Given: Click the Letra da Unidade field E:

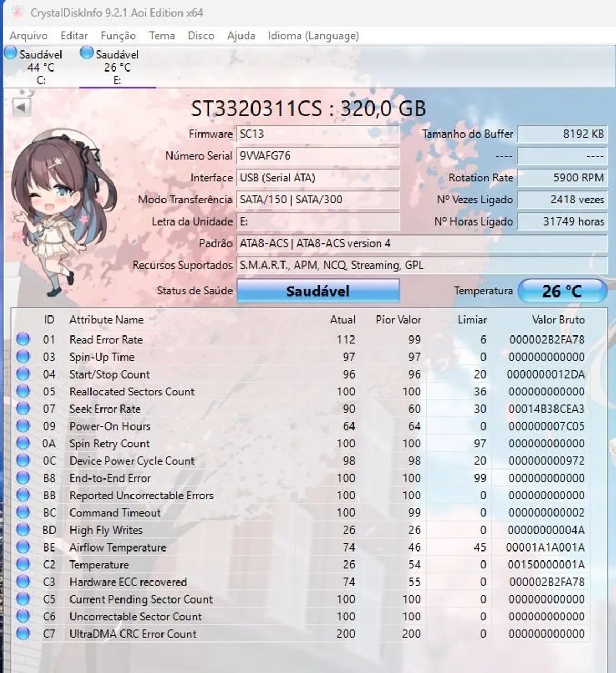Looking at the screenshot, I should click(x=318, y=221).
